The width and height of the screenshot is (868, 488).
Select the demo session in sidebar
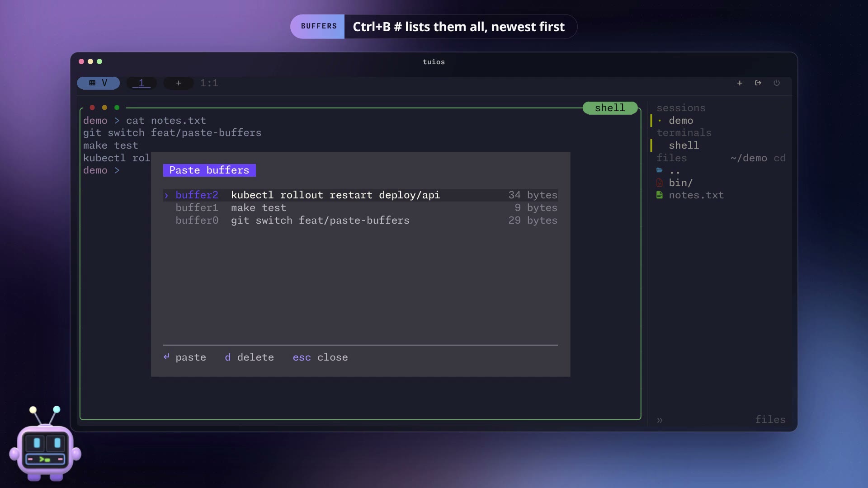681,121
